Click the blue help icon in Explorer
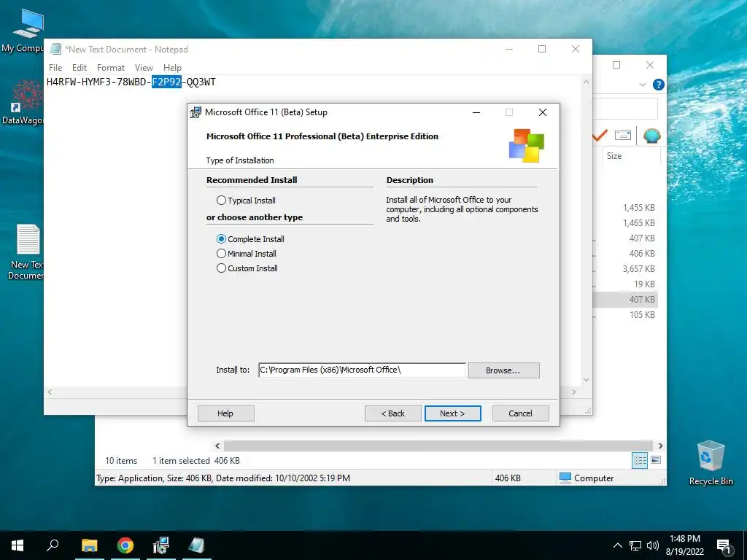Image resolution: width=747 pixels, height=560 pixels. (659, 85)
